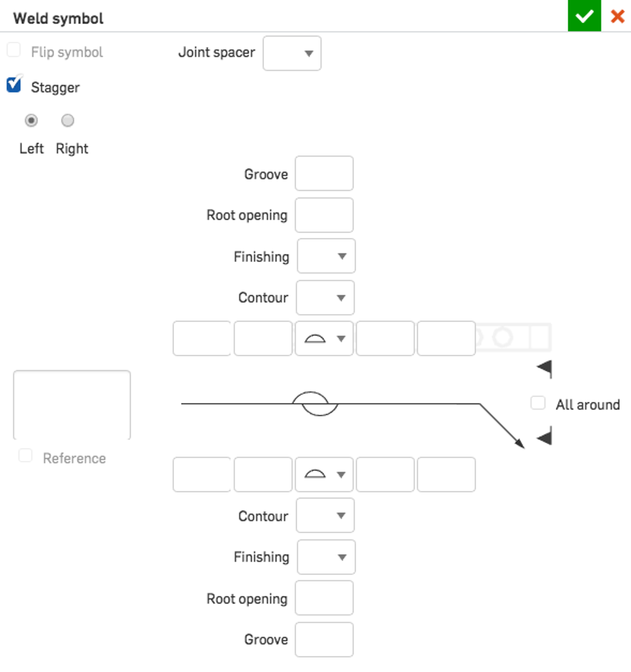Enable the All around checkbox
The height and width of the screenshot is (672, 631).
[x=538, y=403]
